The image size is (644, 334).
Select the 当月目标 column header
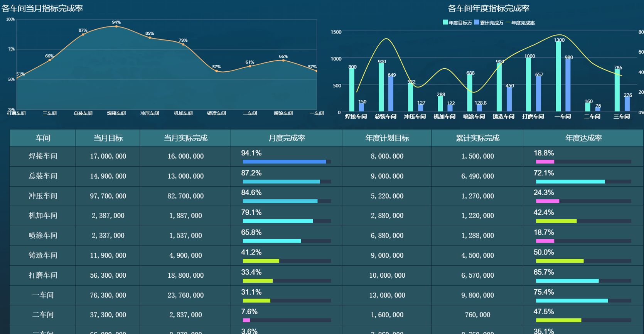(108, 138)
